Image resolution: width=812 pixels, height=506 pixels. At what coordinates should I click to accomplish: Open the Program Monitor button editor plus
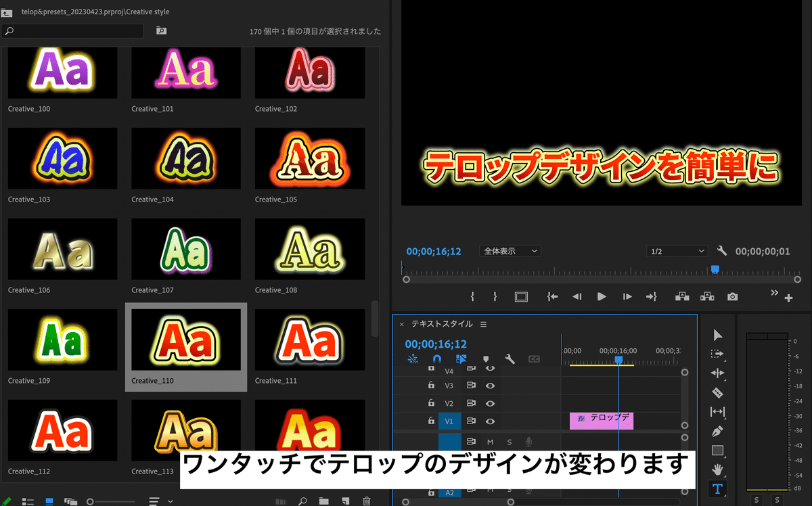(x=788, y=298)
